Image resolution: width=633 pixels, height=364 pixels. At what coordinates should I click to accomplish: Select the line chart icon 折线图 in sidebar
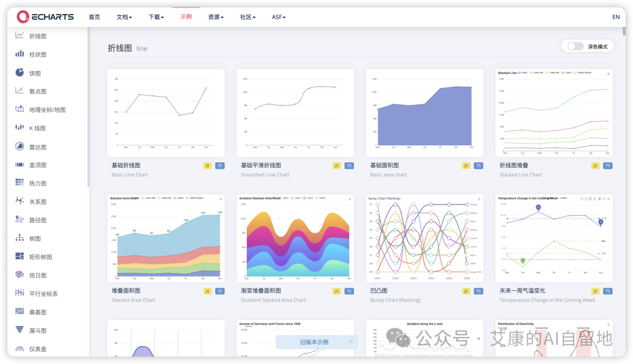[x=19, y=36]
